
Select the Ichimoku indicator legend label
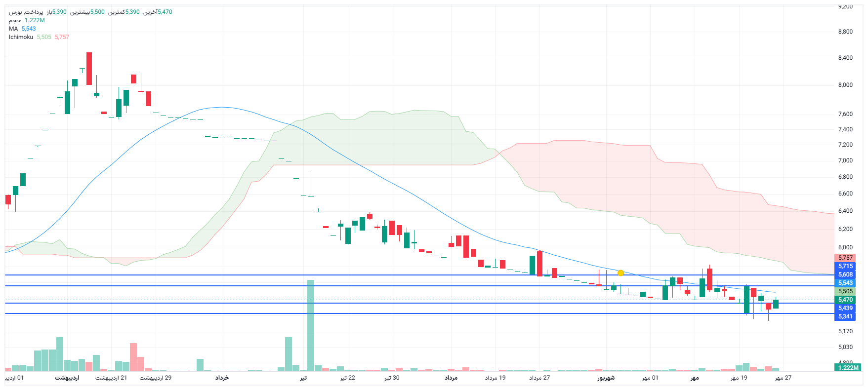21,37
